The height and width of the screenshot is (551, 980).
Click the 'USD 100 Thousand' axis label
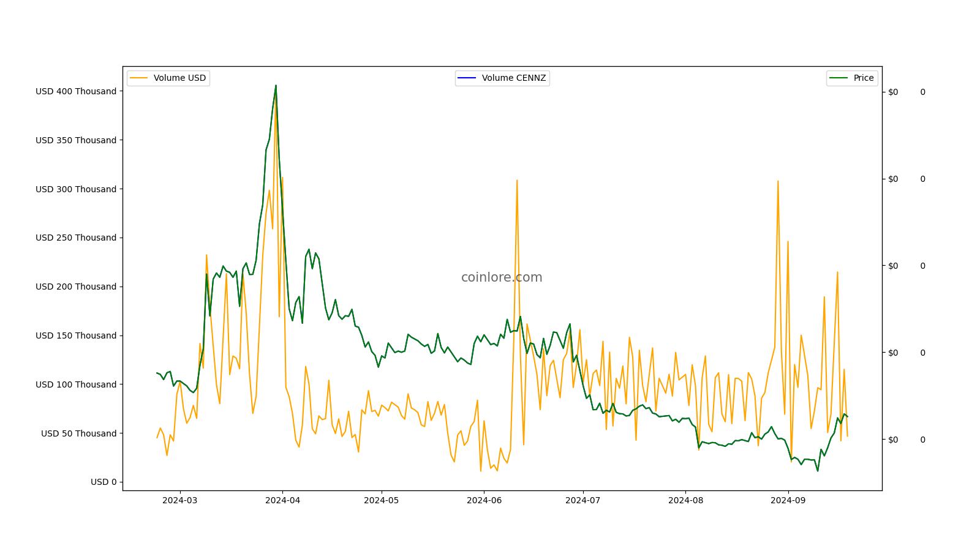76,384
